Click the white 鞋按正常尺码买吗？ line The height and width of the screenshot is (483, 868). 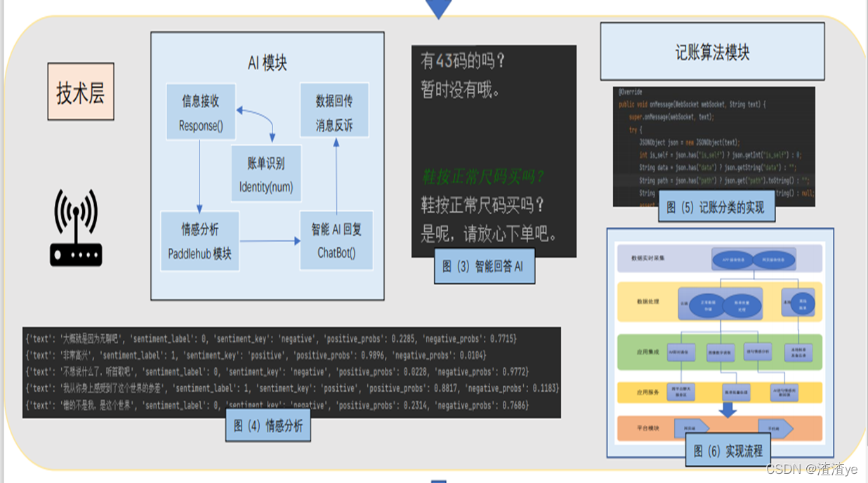tap(484, 204)
